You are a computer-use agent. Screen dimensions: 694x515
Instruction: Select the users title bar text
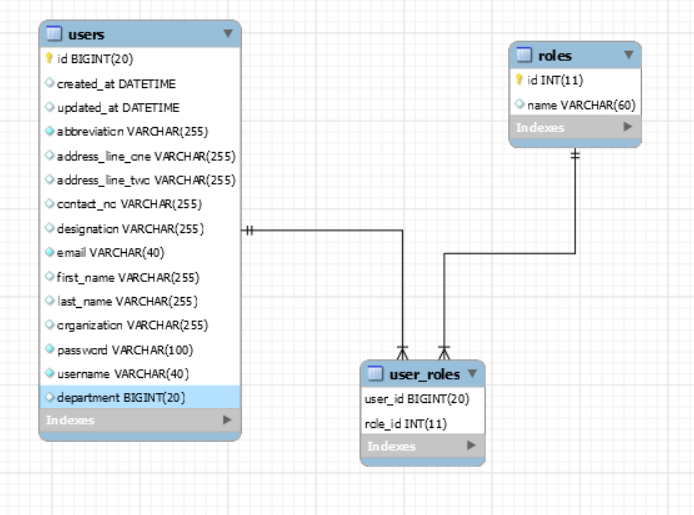click(89, 35)
